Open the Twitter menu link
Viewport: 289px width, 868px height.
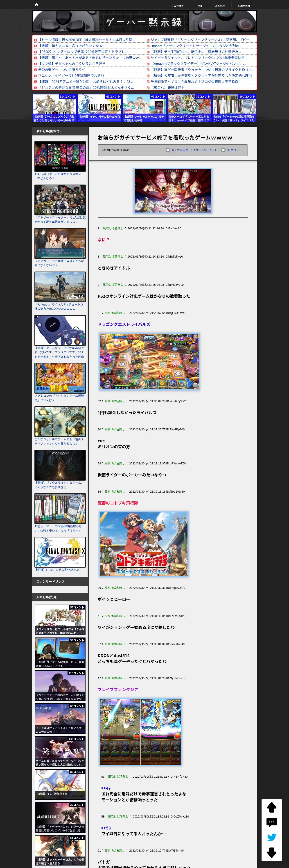pyautogui.click(x=177, y=6)
